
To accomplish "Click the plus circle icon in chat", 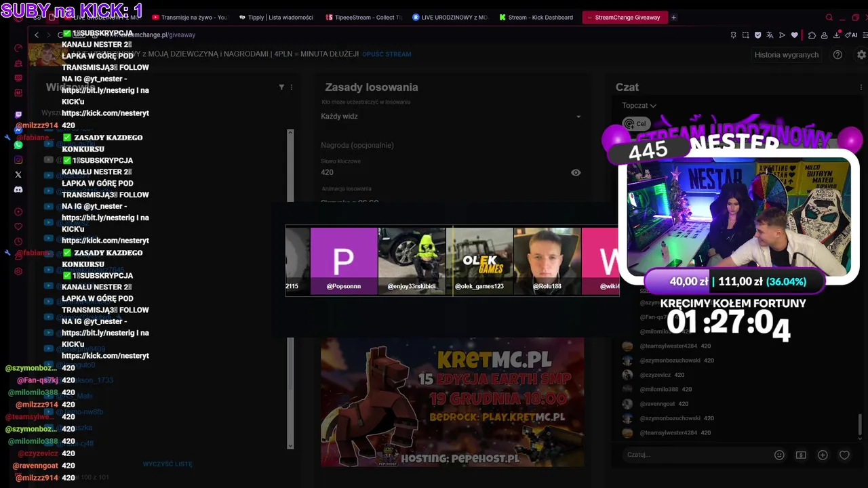I will (x=823, y=455).
